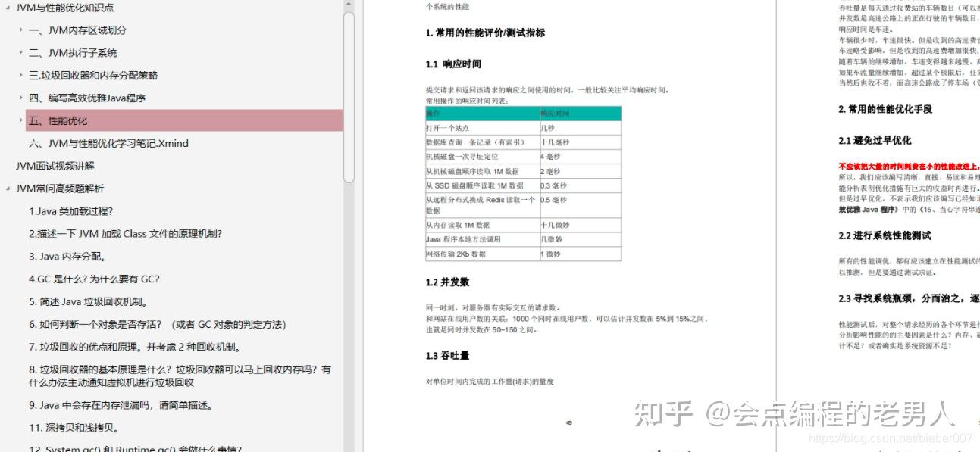Collapse the JVM与性能优化知识点 tree node
Viewport: 980px width, 452px height.
pos(7,8)
